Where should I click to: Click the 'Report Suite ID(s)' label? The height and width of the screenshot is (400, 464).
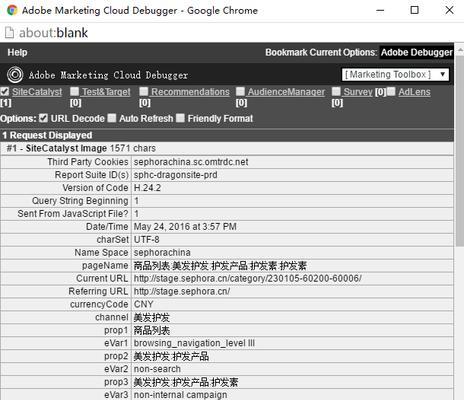[x=92, y=175]
